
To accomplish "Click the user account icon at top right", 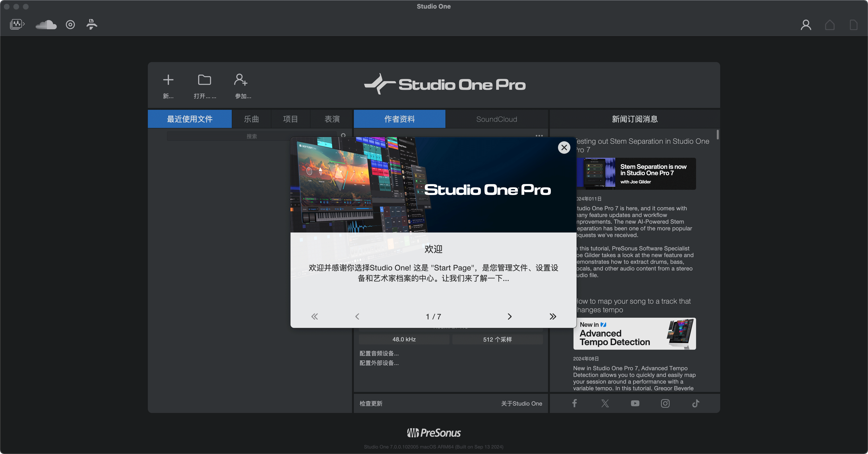I will pyautogui.click(x=806, y=25).
